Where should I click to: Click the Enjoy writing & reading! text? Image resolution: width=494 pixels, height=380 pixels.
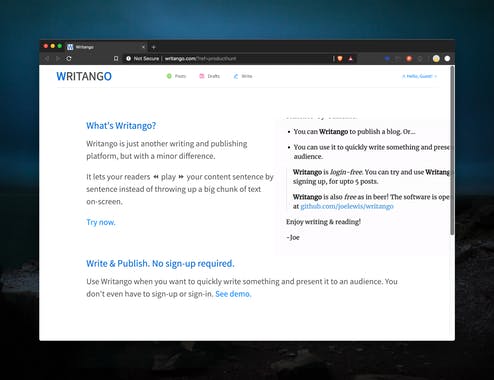(323, 222)
